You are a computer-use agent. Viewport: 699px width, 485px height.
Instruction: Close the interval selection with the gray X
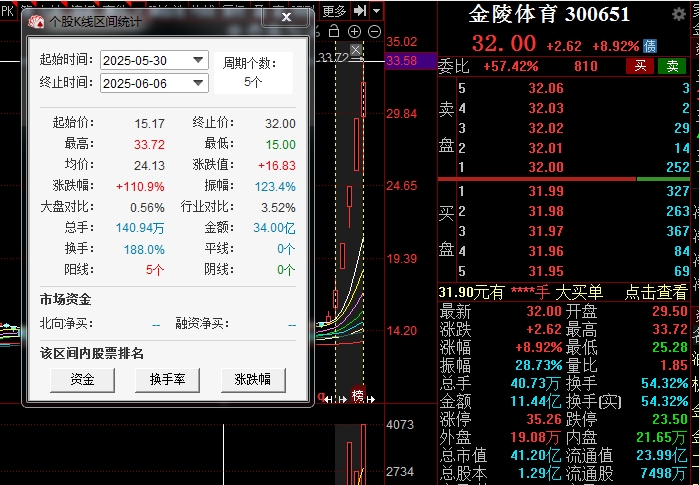tap(355, 49)
